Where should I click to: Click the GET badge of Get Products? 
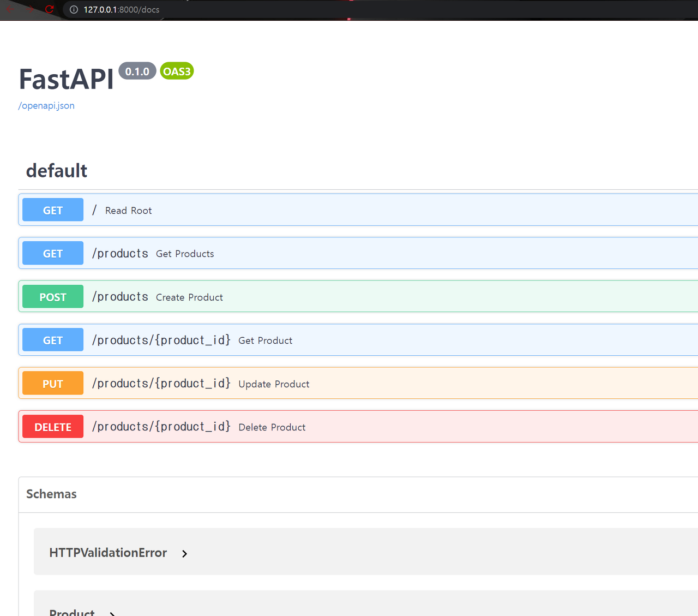[53, 253]
